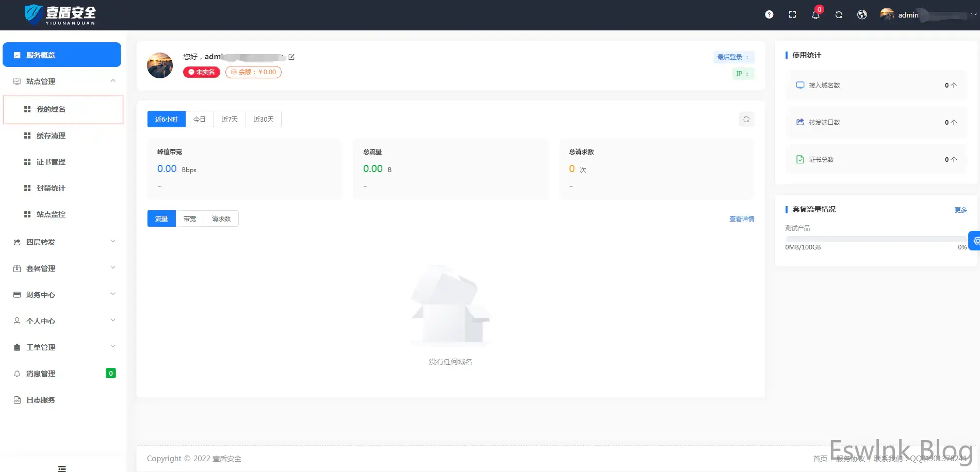Refresh the statistics panel data
980x472 pixels.
click(746, 120)
